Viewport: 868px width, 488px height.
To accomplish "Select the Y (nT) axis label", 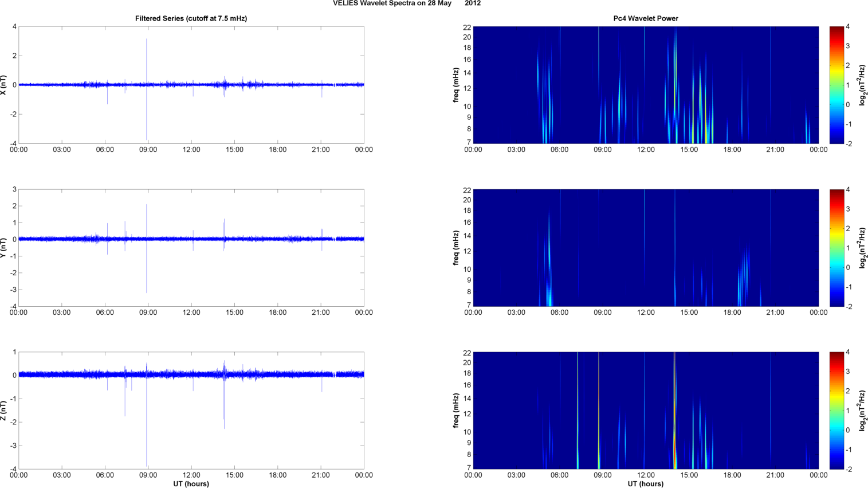I will pos(4,248).
